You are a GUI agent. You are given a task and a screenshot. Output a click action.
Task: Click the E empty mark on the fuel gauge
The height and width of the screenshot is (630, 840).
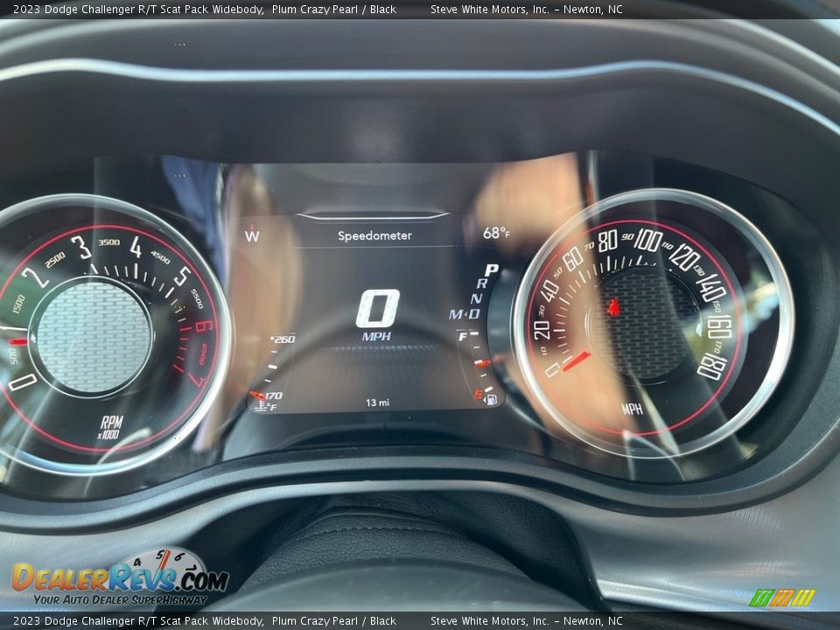479,395
